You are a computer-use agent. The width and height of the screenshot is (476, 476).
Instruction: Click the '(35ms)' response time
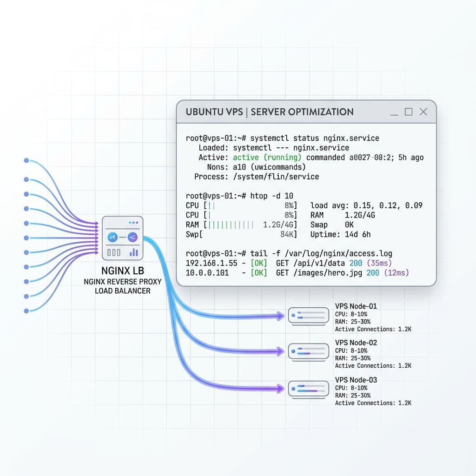pyautogui.click(x=379, y=263)
